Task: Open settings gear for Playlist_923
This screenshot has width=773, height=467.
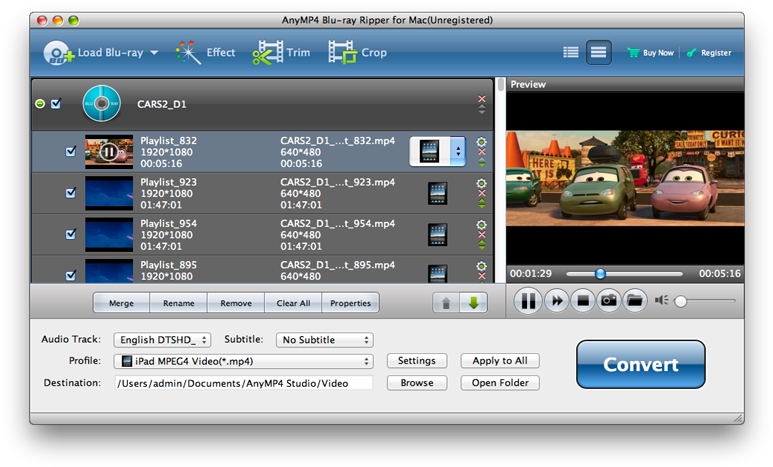Action: point(482,183)
